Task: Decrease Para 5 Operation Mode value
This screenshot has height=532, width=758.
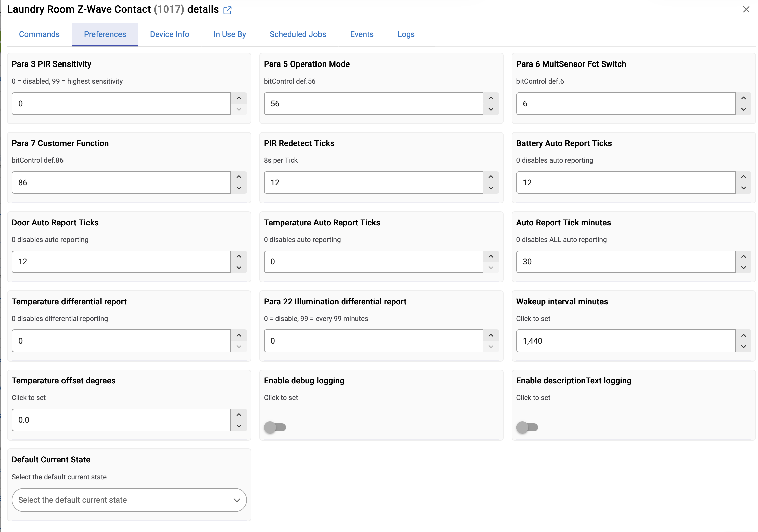Action: tap(491, 109)
